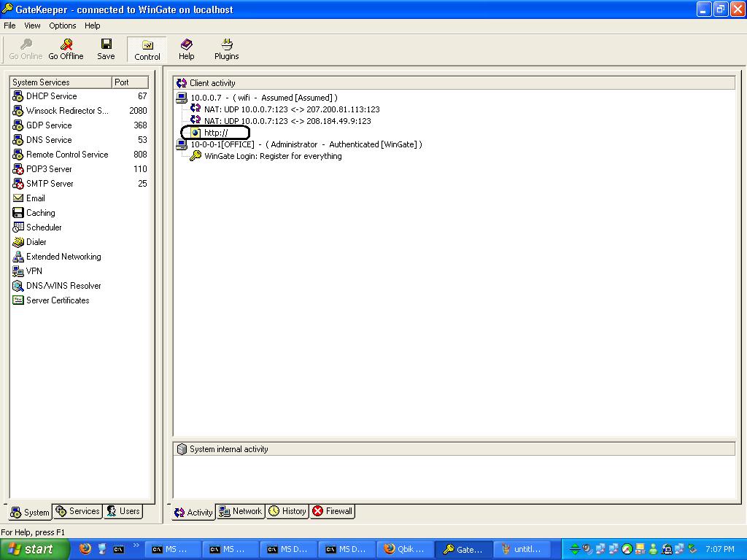747x560 pixels.
Task: Open the View menu
Action: (x=32, y=26)
